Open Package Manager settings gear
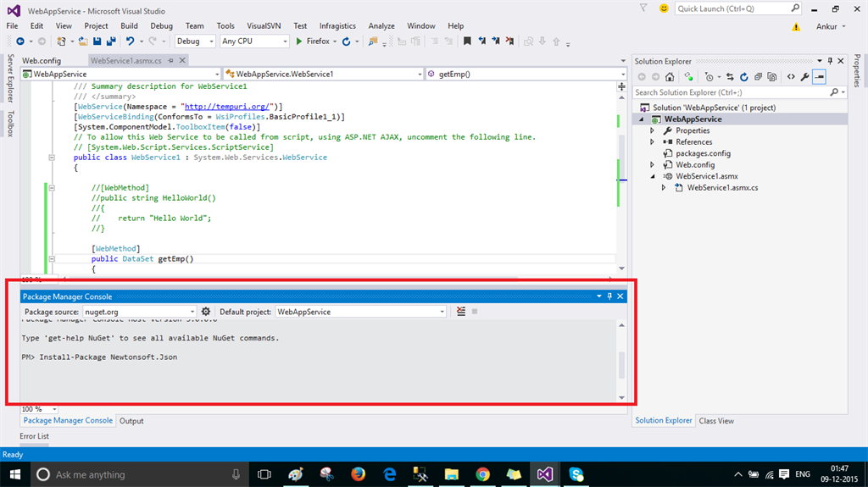 coord(205,312)
